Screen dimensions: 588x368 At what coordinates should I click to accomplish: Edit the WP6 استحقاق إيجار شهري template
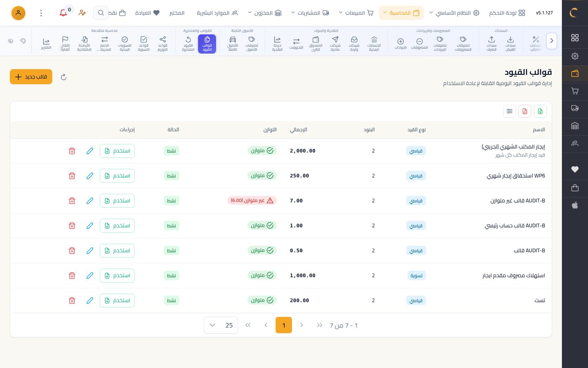click(90, 176)
